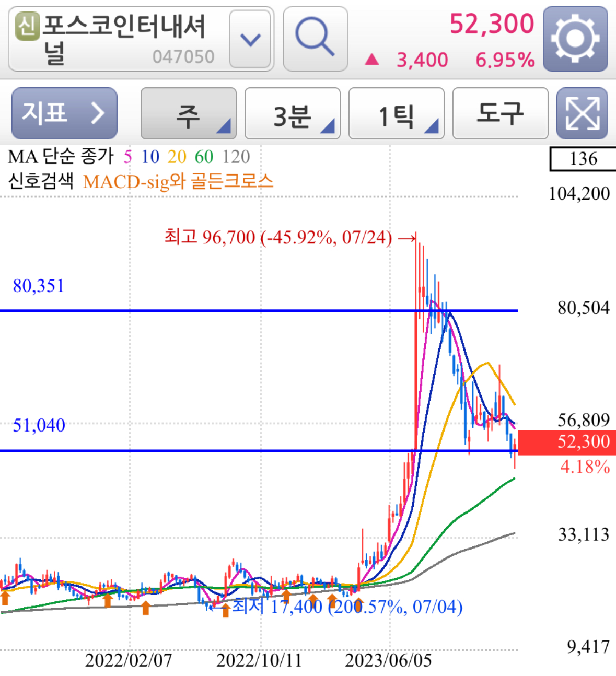The height and width of the screenshot is (676, 616).
Task: Toggle the 5-period moving average
Action: (x=127, y=156)
